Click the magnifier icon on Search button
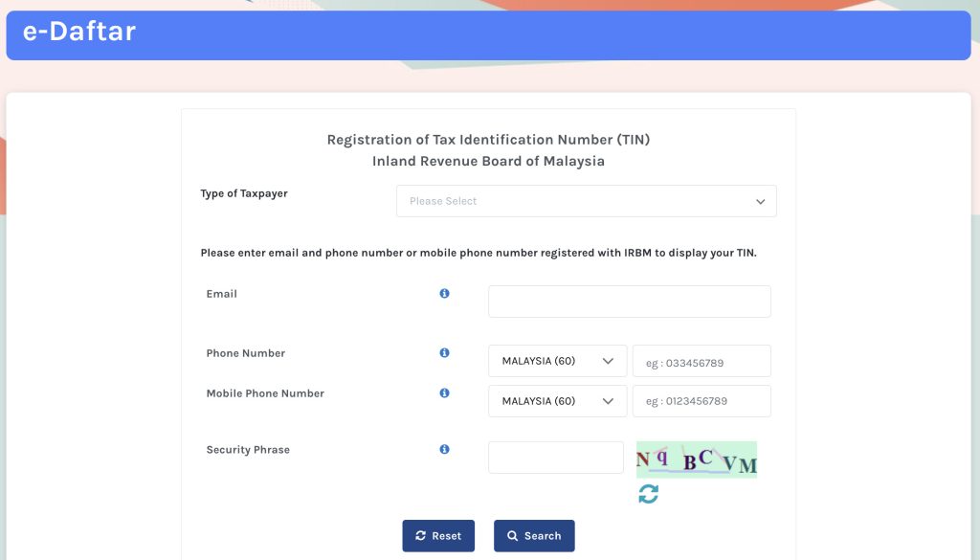Screen dimensions: 980x560 coord(513,536)
